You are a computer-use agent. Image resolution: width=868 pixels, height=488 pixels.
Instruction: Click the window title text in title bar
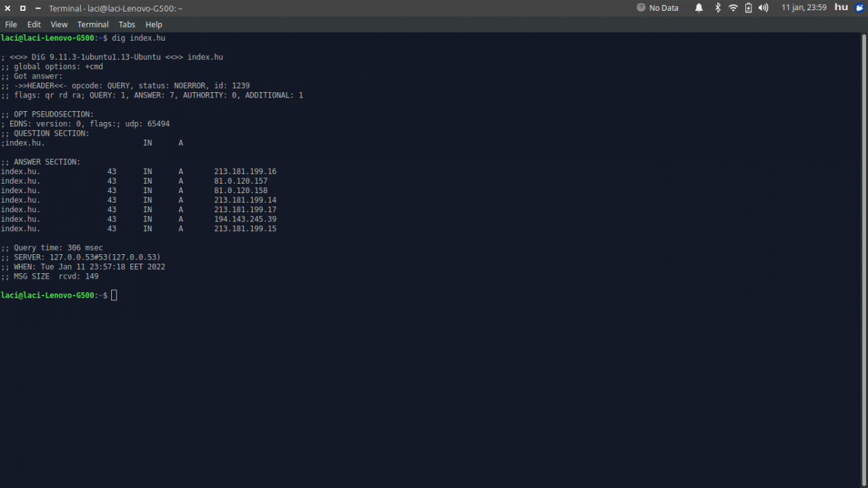[116, 8]
